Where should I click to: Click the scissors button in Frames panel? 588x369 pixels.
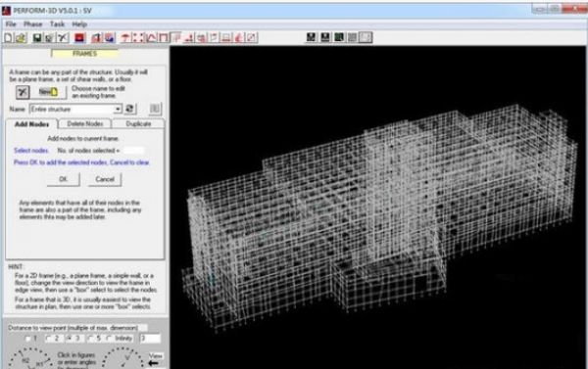click(23, 92)
